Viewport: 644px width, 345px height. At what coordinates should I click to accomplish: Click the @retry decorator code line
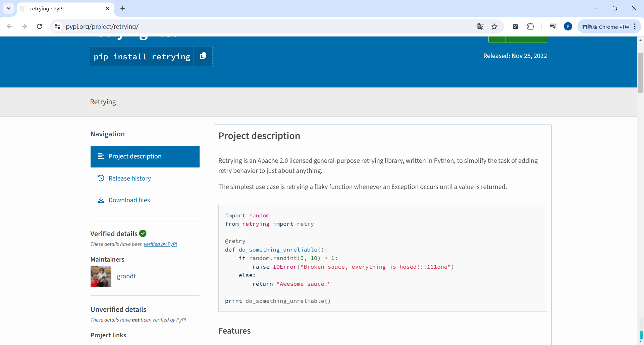(235, 241)
